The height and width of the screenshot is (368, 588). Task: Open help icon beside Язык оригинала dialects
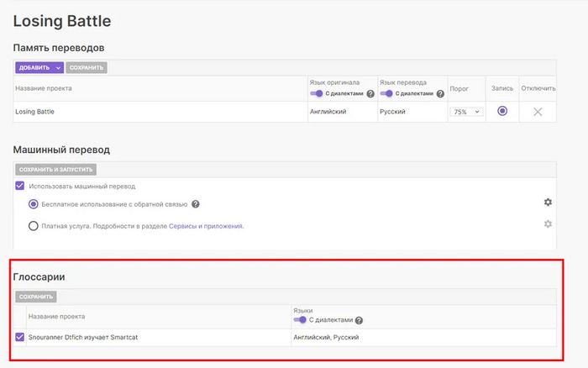(370, 93)
